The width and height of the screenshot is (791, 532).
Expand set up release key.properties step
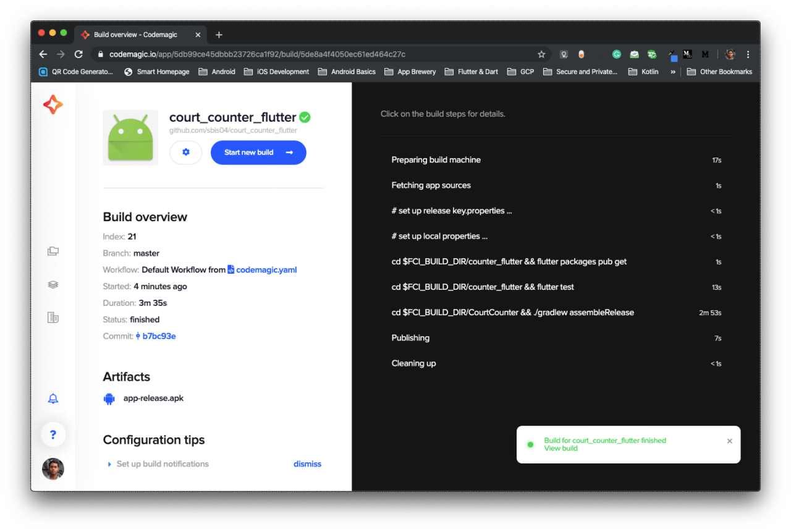click(556, 211)
